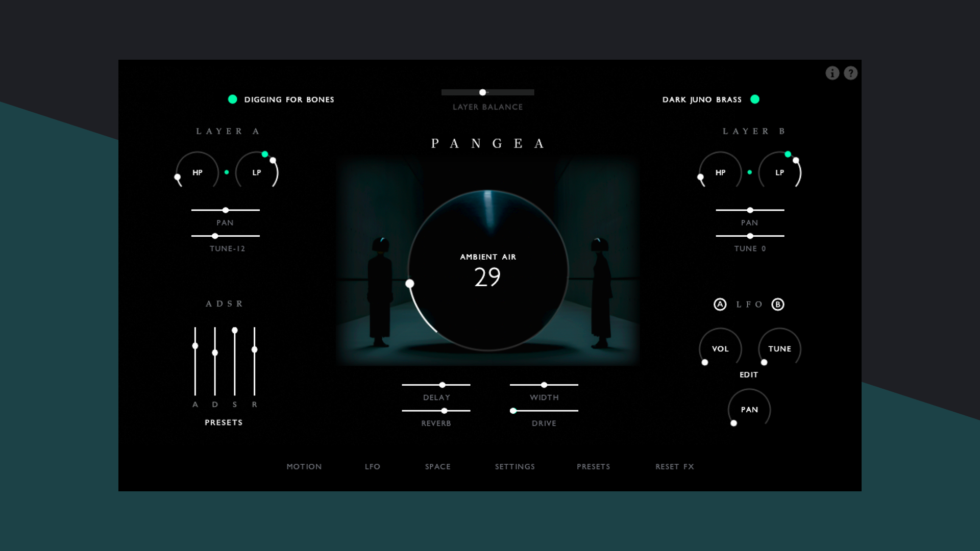Click the LFO TUNE knob
The image size is (980, 551).
[x=779, y=349]
